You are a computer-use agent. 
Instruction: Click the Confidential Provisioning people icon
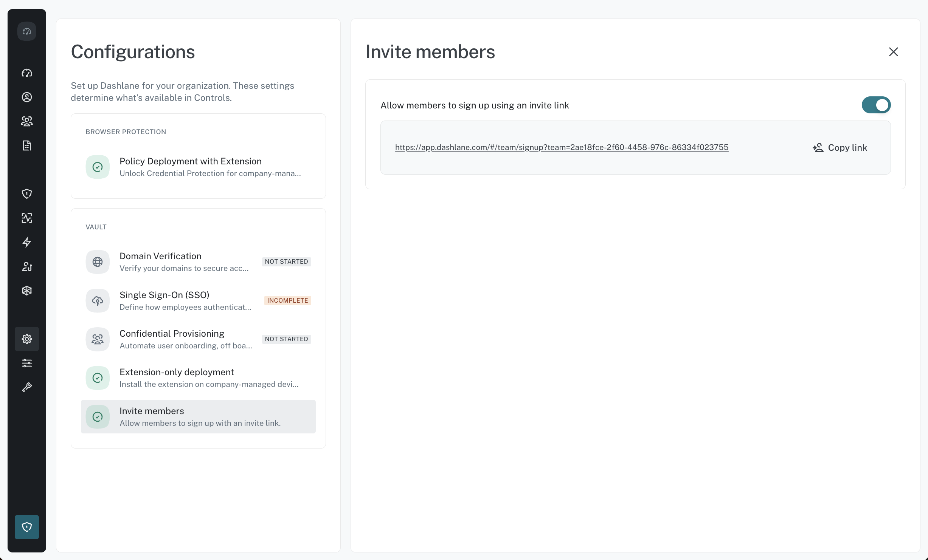pos(98,339)
